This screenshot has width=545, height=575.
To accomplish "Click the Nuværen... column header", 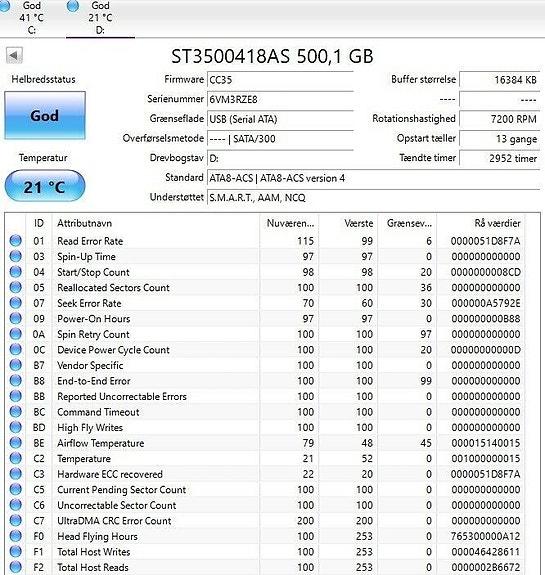I will coord(289,223).
